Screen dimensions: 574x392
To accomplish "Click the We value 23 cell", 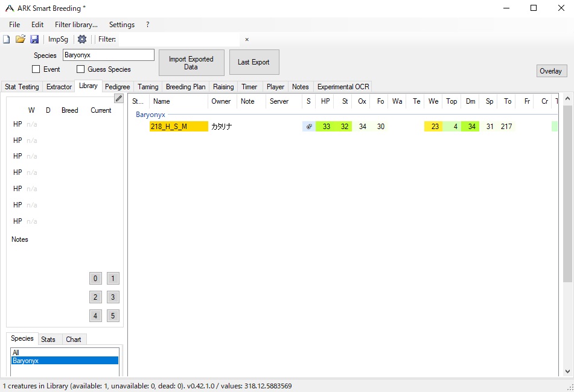I will pyautogui.click(x=434, y=127).
